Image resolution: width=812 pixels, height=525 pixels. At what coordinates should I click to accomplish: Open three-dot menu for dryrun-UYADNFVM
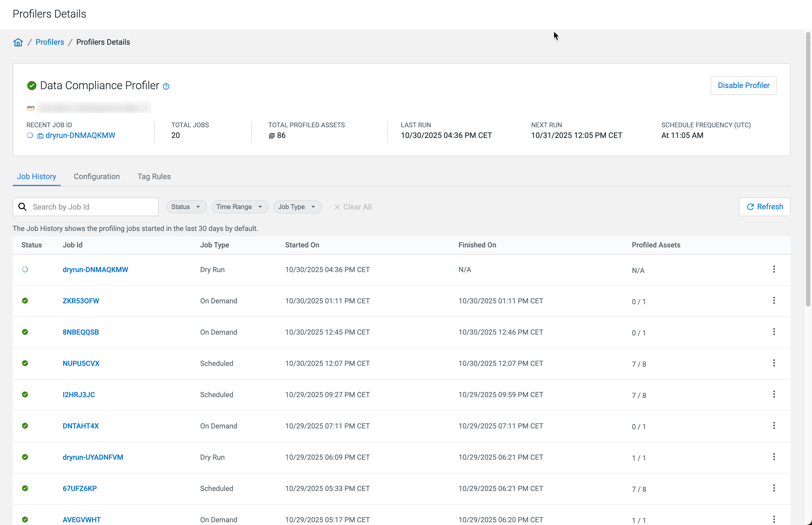(774, 457)
